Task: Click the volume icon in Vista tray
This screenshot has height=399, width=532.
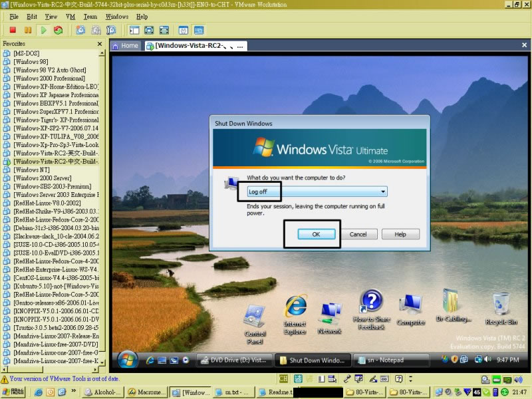Action: click(488, 360)
